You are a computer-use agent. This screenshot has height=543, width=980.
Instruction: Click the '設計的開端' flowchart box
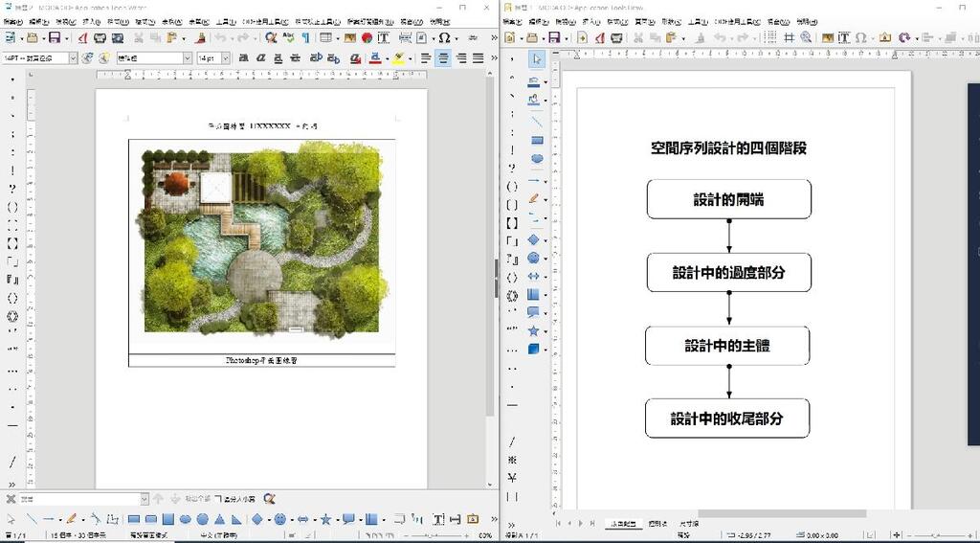click(728, 199)
